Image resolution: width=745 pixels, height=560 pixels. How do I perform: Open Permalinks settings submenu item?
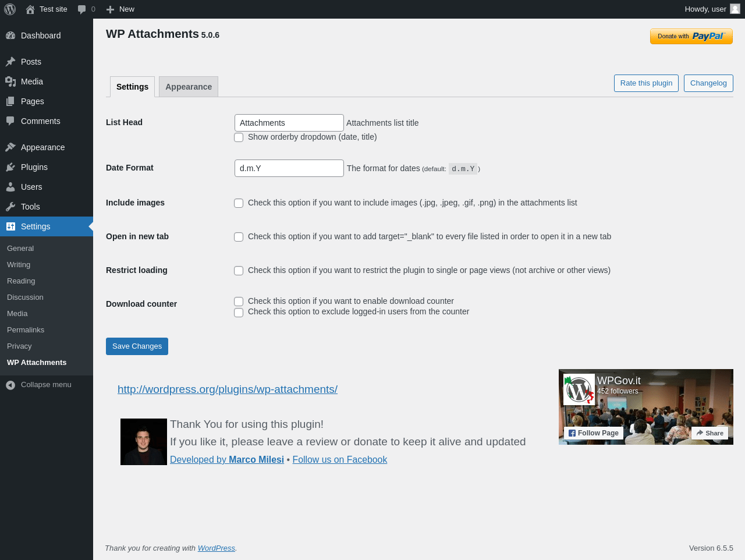coord(26,329)
